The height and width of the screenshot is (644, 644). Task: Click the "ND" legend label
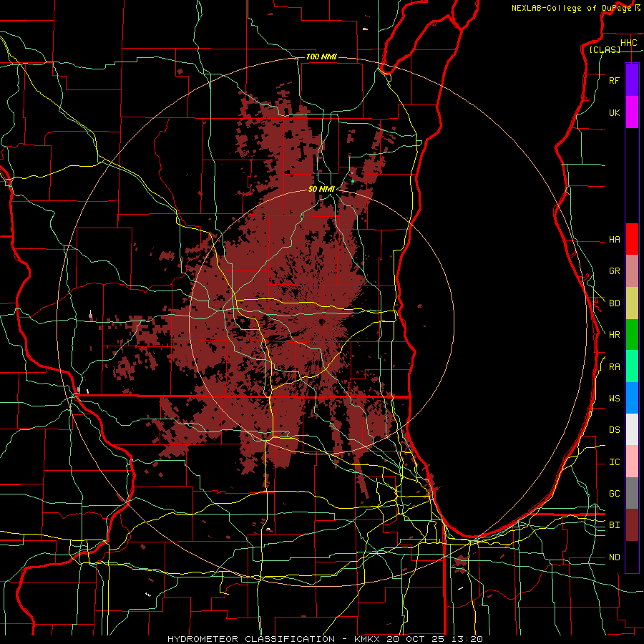614,557
